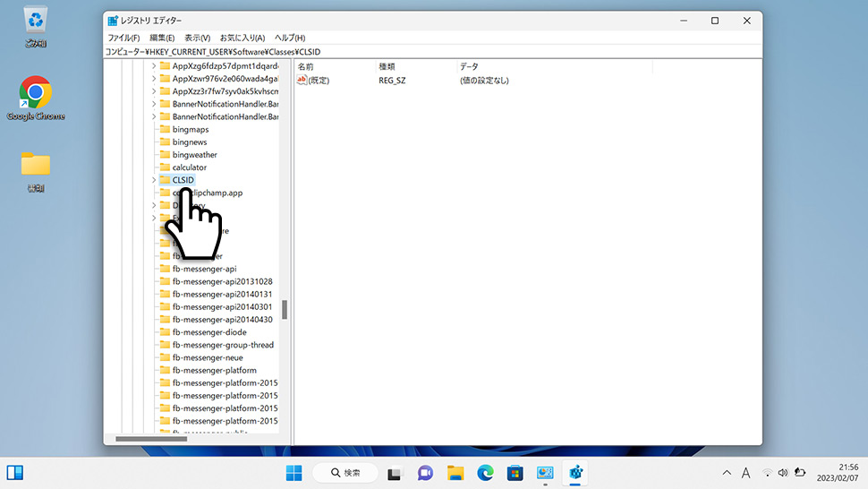Select the CLSID key
The image size is (868, 489).
183,180
